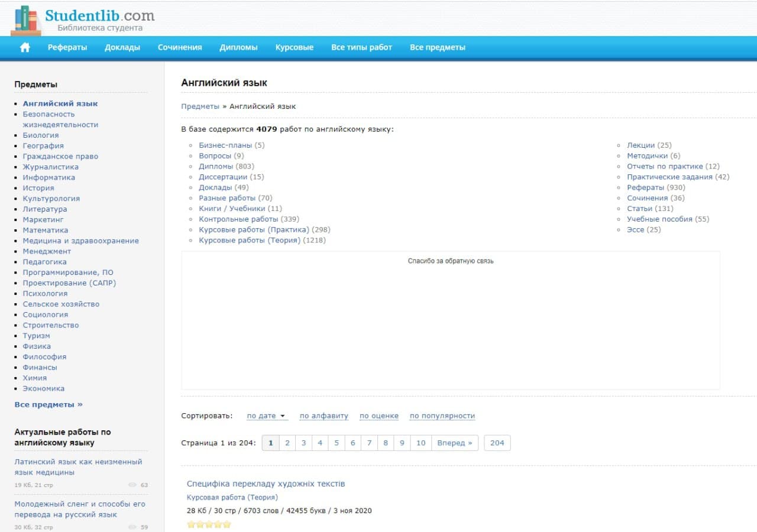Screen dimensions: 757x532
Task: Open 'Молодежный сленг и способы его перевода'
Action: point(80,510)
